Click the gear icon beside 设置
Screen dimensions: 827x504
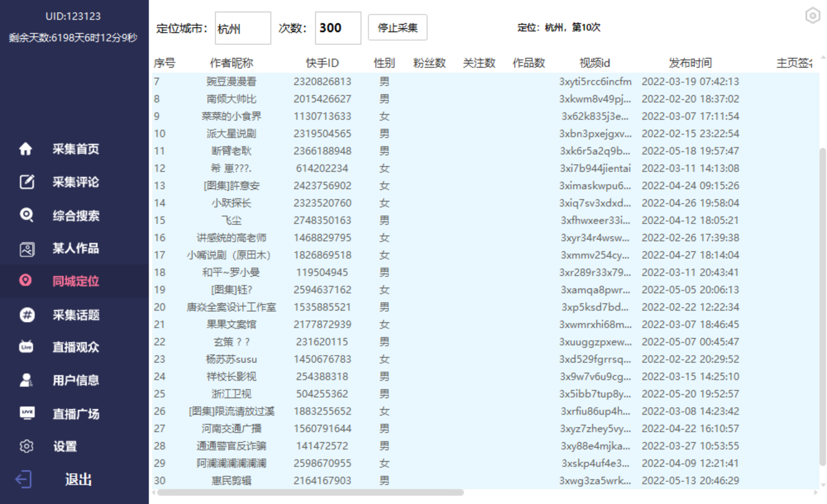tap(26, 446)
